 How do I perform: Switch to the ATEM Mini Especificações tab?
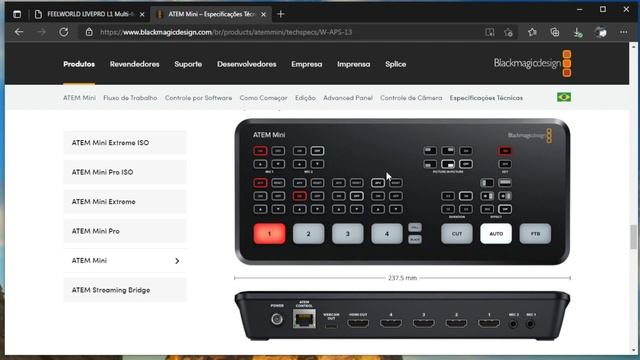coord(211,14)
